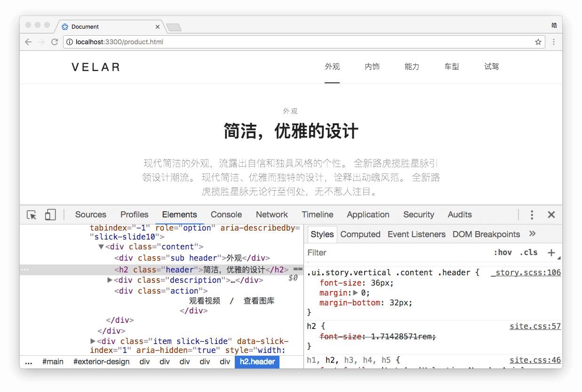Go to 外观 navigation item
Image resolution: width=582 pixels, height=392 pixels.
click(x=332, y=67)
